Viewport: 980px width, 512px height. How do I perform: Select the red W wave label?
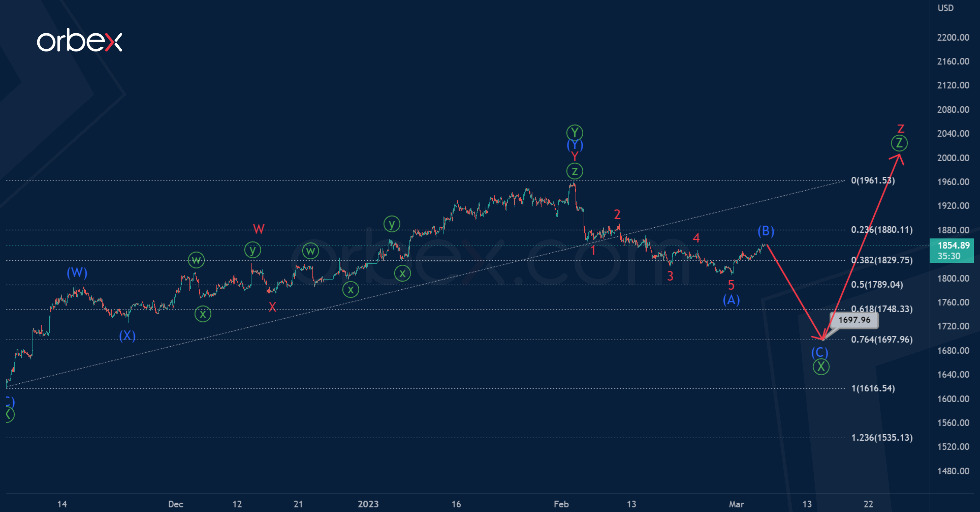(x=259, y=229)
